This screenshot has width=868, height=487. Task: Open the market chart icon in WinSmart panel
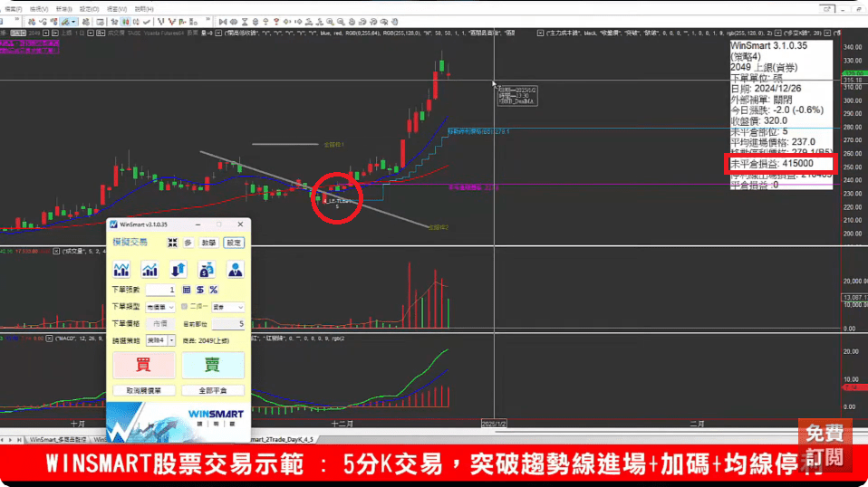(121, 269)
